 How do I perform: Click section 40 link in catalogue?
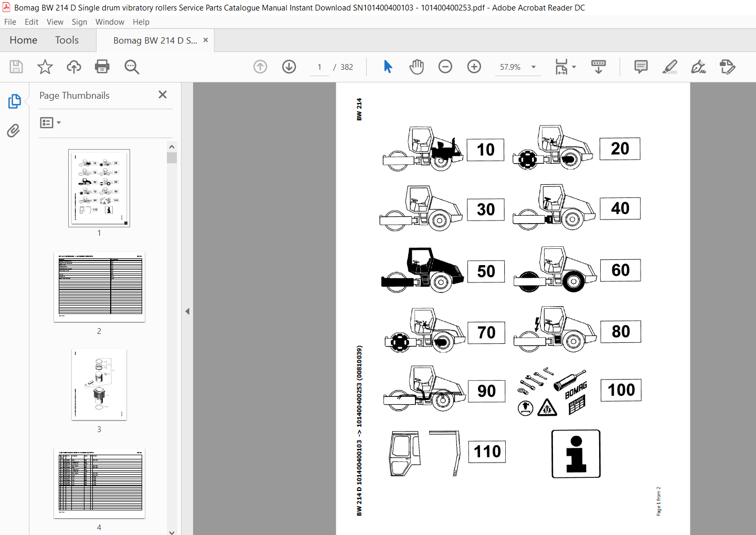pyautogui.click(x=620, y=208)
